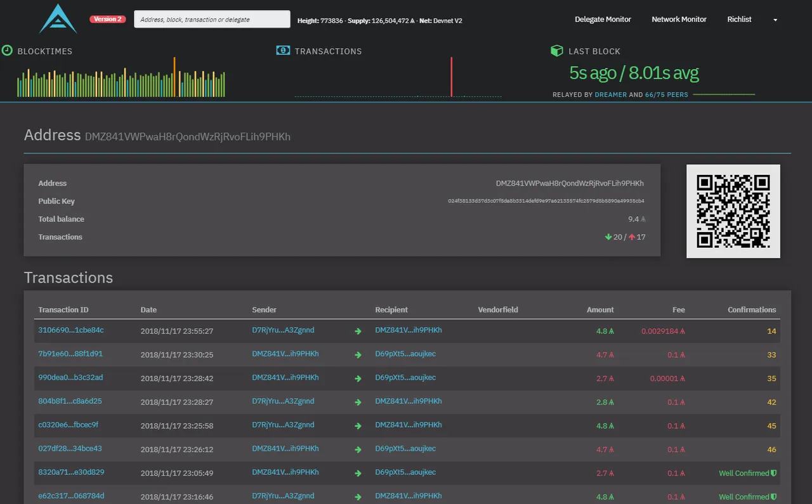Click green arrow icon in 8320a71 transaction row
Viewport: 812px width, 504px height.
pos(358,474)
